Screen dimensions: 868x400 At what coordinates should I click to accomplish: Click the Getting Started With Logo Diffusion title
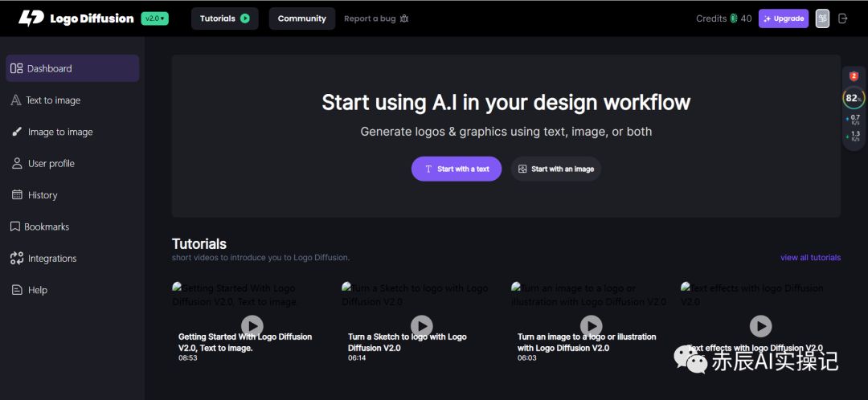coord(245,342)
